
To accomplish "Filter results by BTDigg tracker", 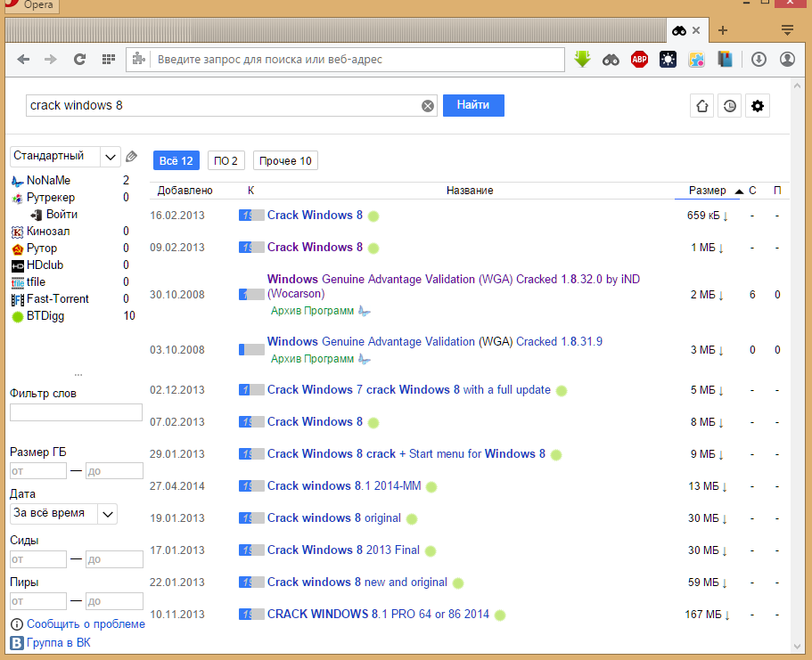I will tap(45, 316).
